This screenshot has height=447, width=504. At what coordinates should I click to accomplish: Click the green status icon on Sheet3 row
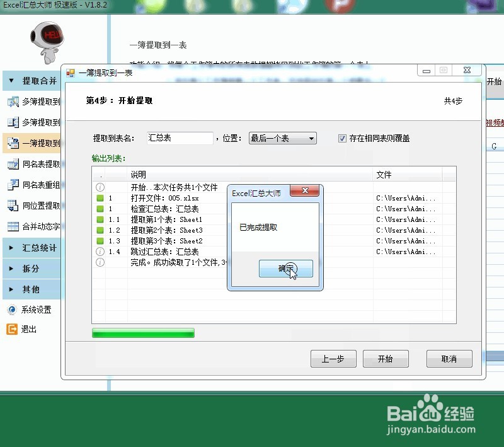[x=100, y=230]
